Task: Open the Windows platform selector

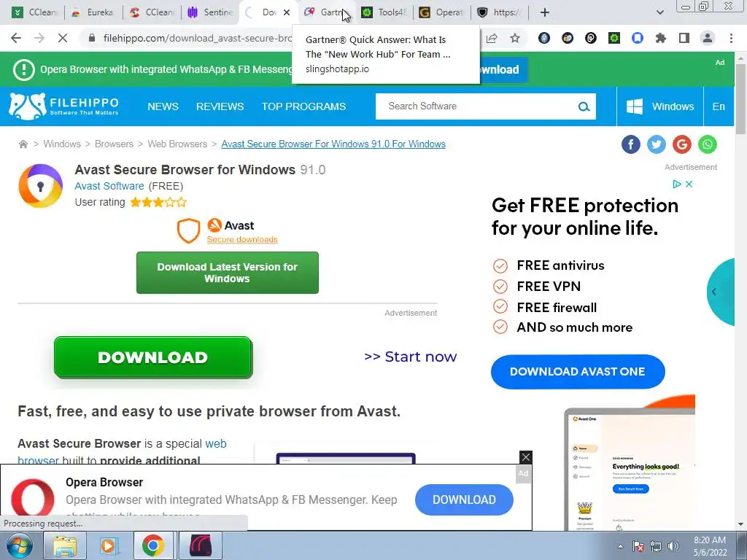Action: [x=659, y=106]
